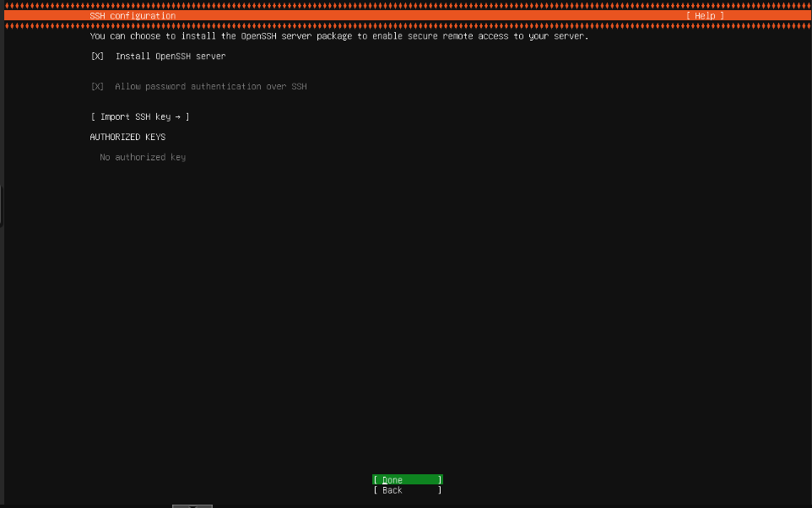This screenshot has height=508, width=812.
Task: Confirm settings with the Done button
Action: [x=406, y=479]
